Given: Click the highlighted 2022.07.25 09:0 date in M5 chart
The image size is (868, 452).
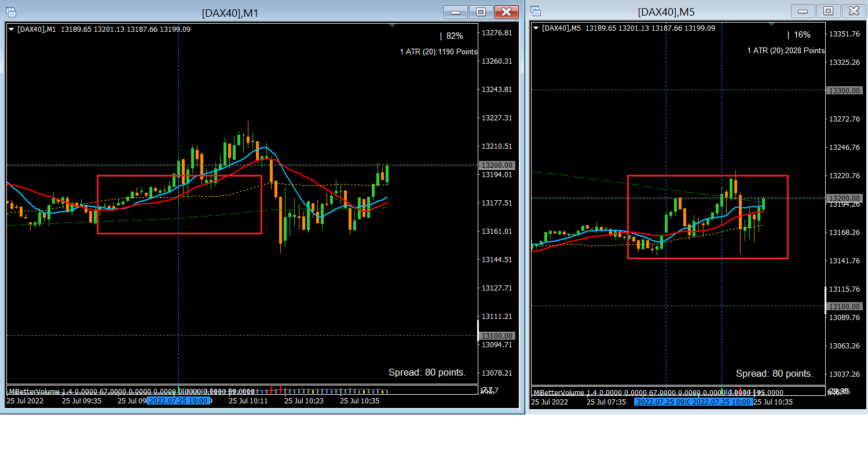Looking at the screenshot, I should [x=662, y=402].
